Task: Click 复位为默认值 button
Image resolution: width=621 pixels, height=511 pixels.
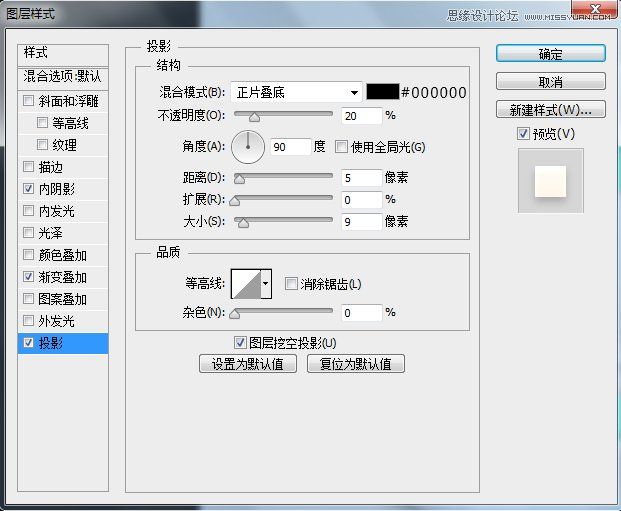Action: pyautogui.click(x=356, y=364)
